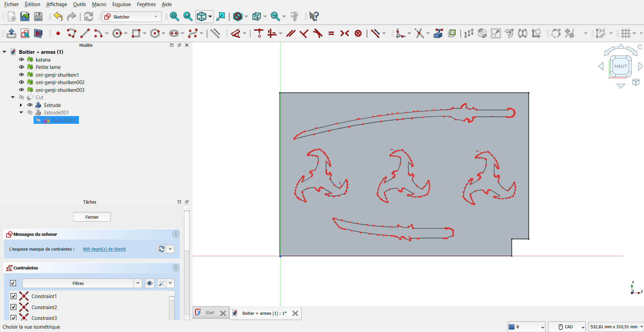644x332 pixels.
Task: Toggle visibility of oni-genji-shuriken002
Action: coord(22,82)
